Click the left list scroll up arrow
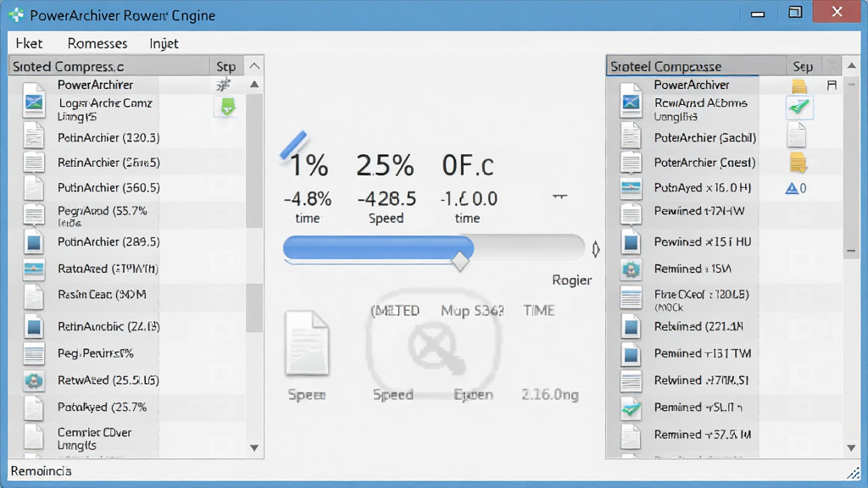868x488 pixels. 254,85
